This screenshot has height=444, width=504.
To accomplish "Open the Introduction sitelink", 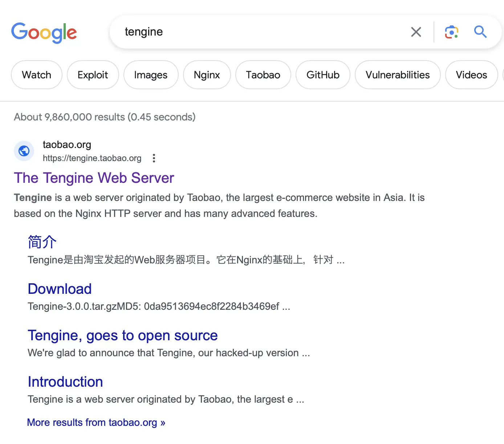I will point(65,382).
